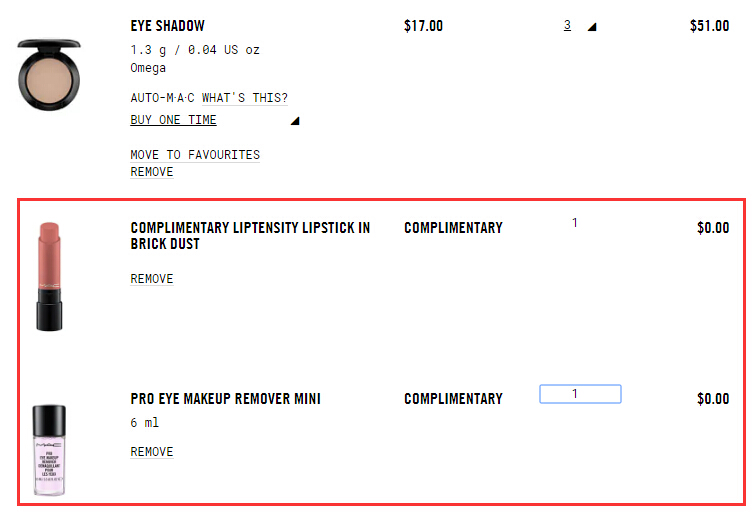Image resolution: width=756 pixels, height=526 pixels.
Task: Remove the Eye Shadow from cart
Action: (152, 172)
